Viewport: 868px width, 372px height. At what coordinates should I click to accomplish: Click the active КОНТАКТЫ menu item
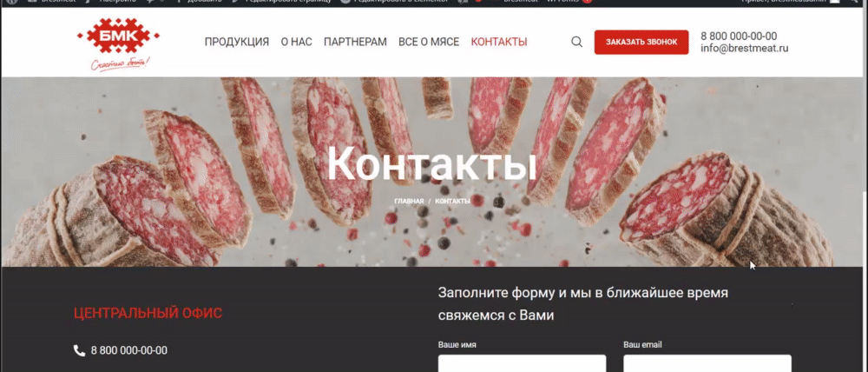pyautogui.click(x=499, y=42)
